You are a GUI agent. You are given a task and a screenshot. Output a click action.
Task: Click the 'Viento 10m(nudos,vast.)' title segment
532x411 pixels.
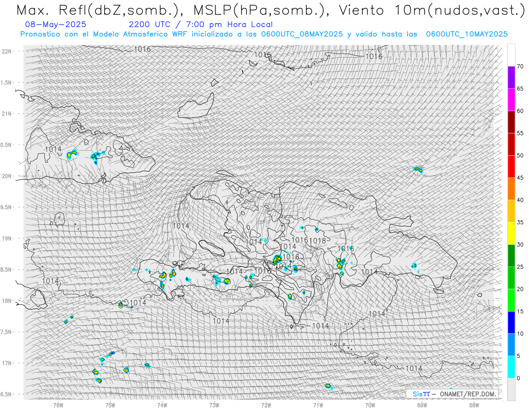[x=431, y=10]
